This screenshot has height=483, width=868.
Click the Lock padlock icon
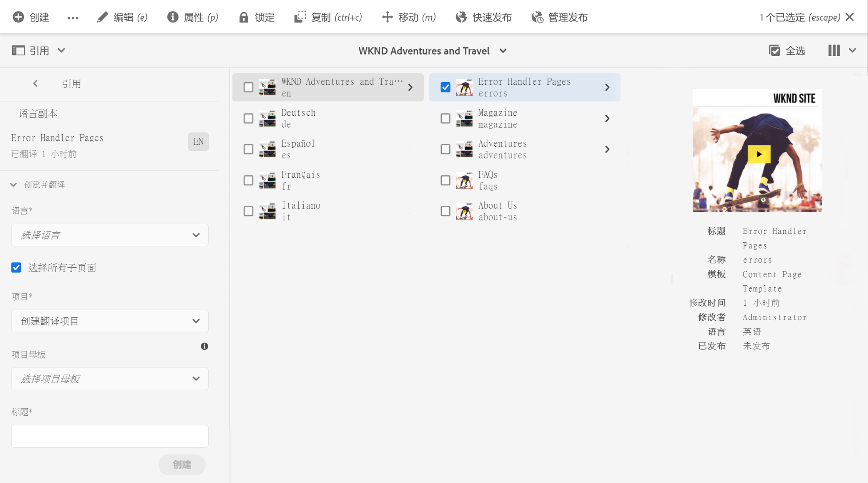(x=243, y=17)
